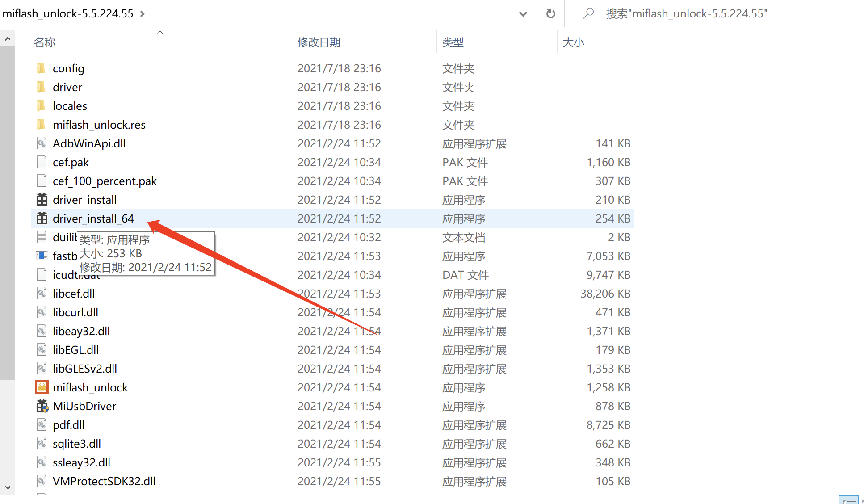Viewport: 864px width, 504px height.
Task: Run the MiUsbDriver installer
Action: click(x=84, y=406)
